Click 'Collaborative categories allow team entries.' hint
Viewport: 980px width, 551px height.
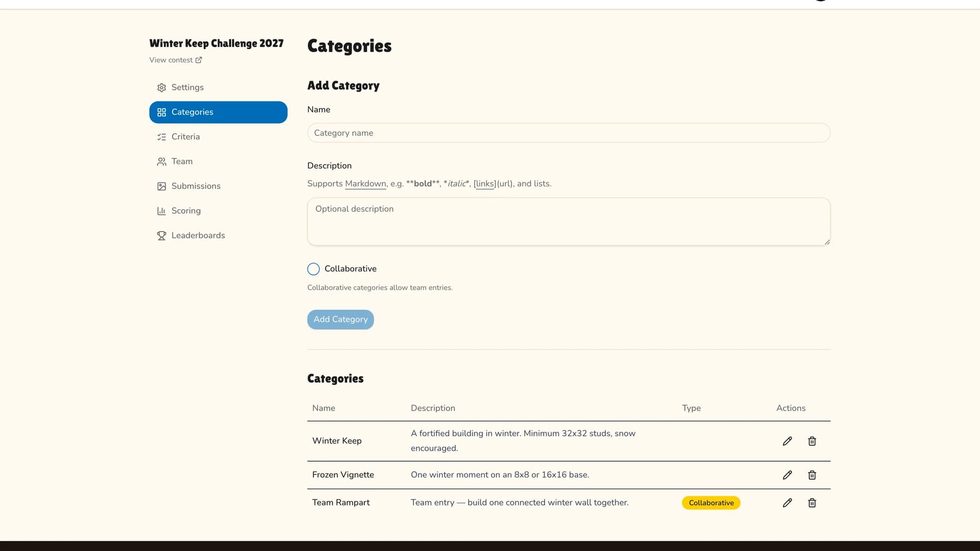(x=380, y=288)
